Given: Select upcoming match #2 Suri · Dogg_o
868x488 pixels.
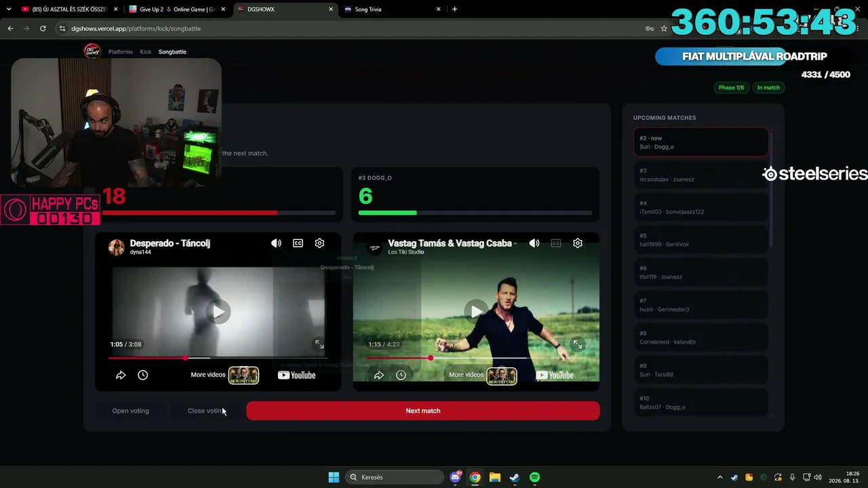Looking at the screenshot, I should point(701,142).
